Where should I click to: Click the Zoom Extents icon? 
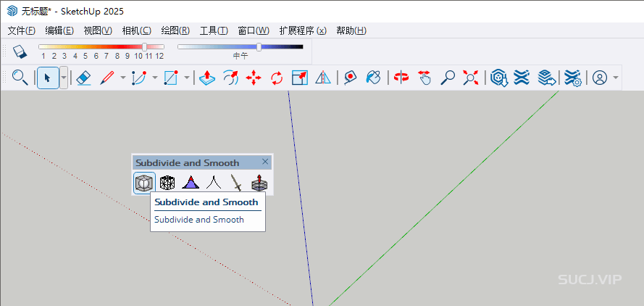(471, 78)
